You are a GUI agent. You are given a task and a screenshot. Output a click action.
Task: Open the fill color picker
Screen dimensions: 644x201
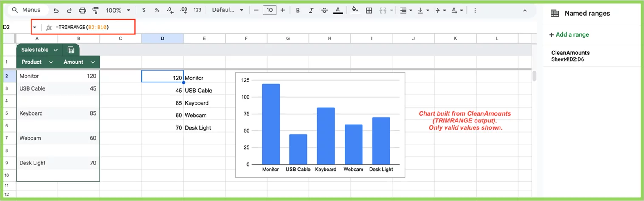[x=355, y=10]
